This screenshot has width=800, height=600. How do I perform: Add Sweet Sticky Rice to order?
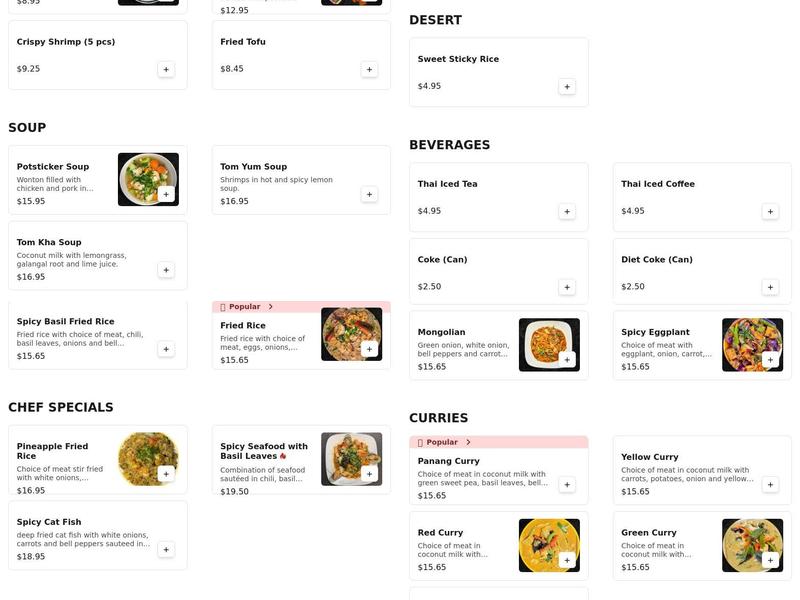coord(566,85)
